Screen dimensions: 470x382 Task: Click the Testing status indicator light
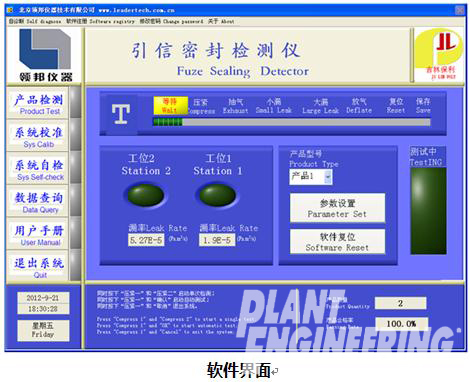pos(428,211)
